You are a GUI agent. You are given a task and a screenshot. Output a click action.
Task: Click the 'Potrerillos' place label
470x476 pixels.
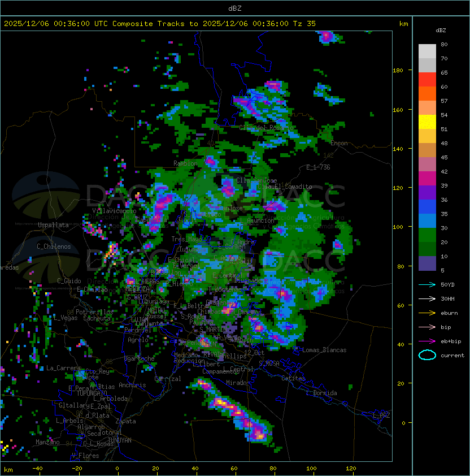pyautogui.click(x=94, y=311)
